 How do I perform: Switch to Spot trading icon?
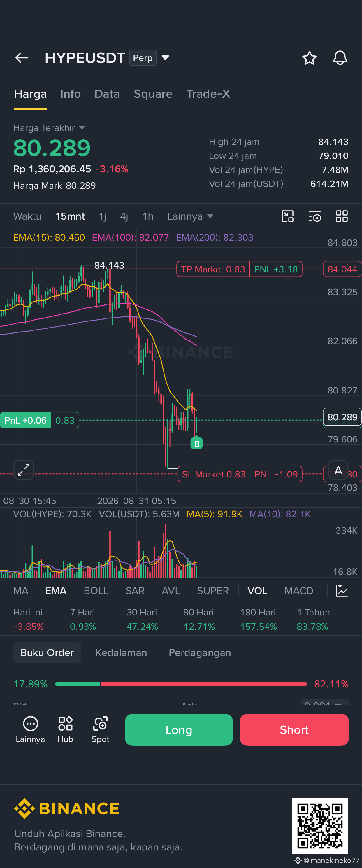pos(100,729)
